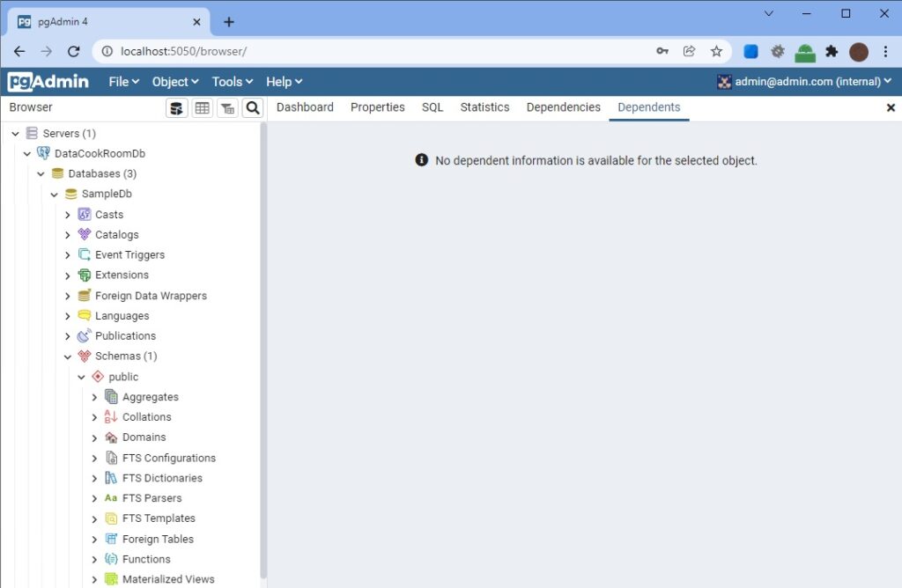The width and height of the screenshot is (902, 588).
Task: Collapse the Schemas (1) node
Action: point(67,356)
